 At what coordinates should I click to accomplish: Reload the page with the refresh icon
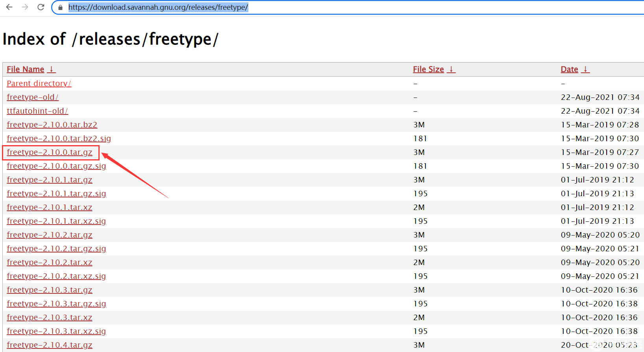41,7
